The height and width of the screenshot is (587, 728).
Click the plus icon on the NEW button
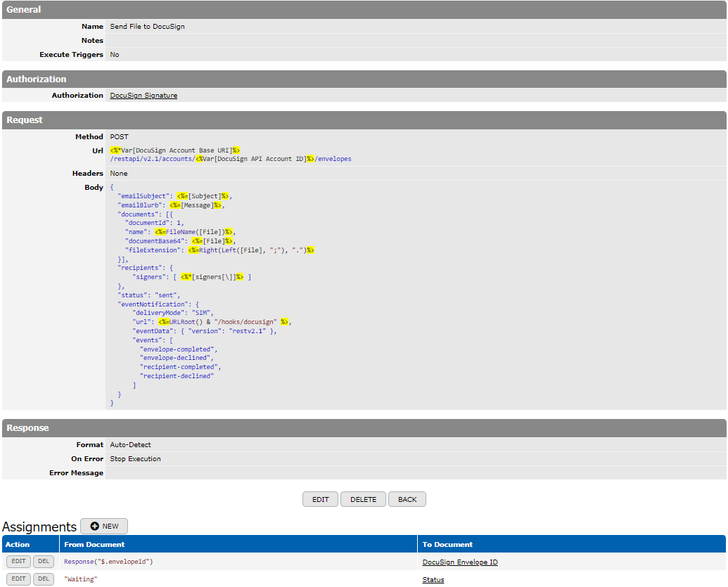94,527
